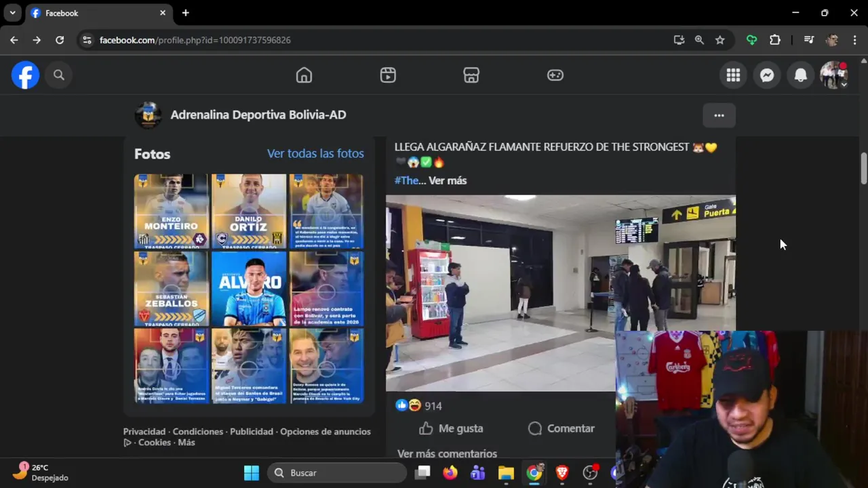Open Facebook search magnifier
The height and width of the screenshot is (488, 868).
(x=59, y=75)
